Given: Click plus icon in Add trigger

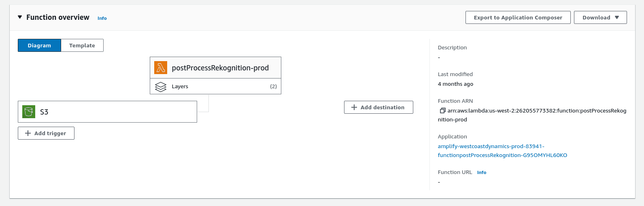Looking at the screenshot, I should 28,133.
